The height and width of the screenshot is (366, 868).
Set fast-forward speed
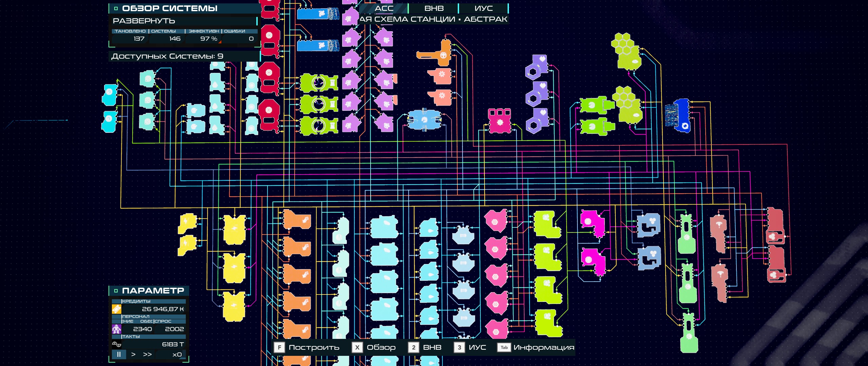147,354
